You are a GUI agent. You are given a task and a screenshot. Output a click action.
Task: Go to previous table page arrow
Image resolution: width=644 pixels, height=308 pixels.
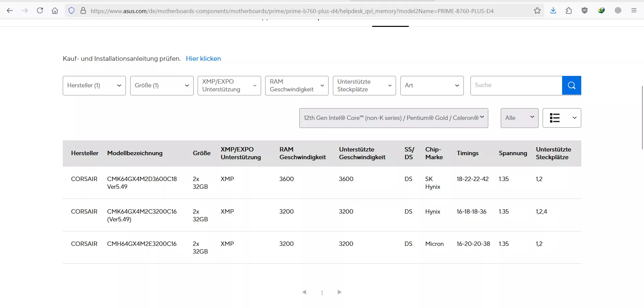[304, 292]
